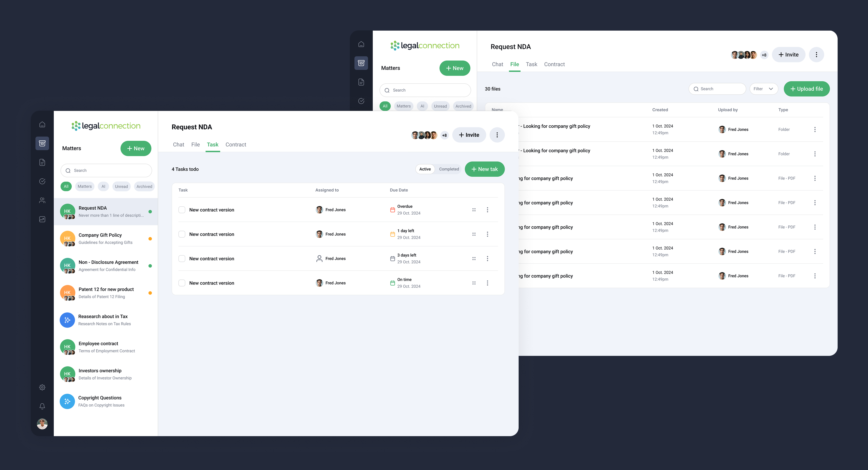Click drag handle on Overdue task row

tap(474, 210)
